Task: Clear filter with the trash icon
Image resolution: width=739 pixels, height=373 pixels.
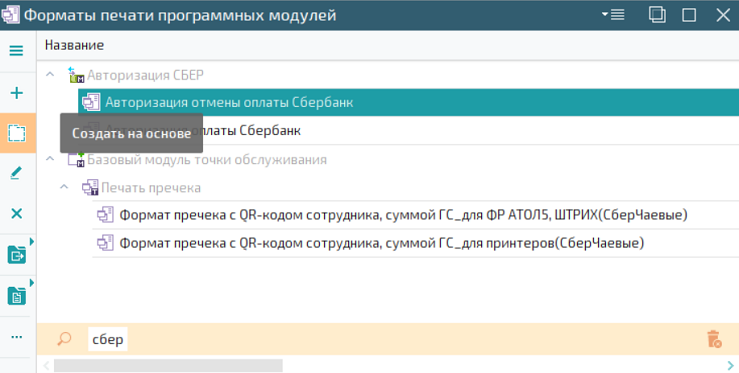Action: 714,339
